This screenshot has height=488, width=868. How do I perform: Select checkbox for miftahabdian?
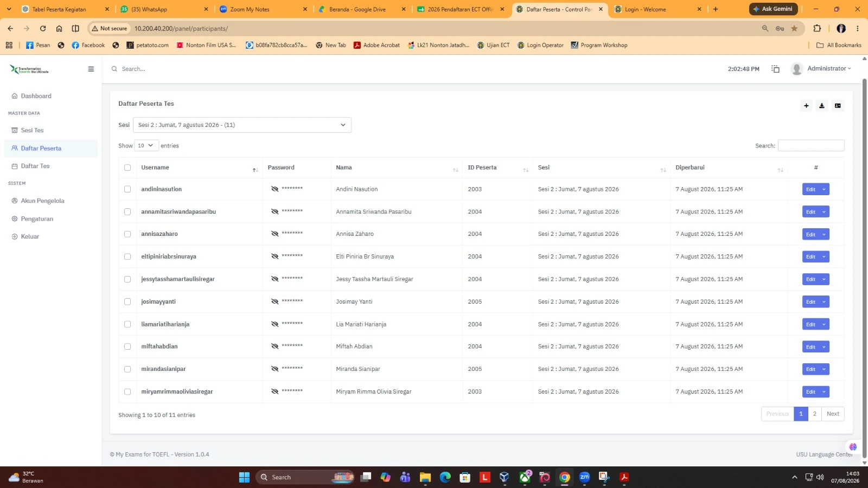(x=127, y=346)
